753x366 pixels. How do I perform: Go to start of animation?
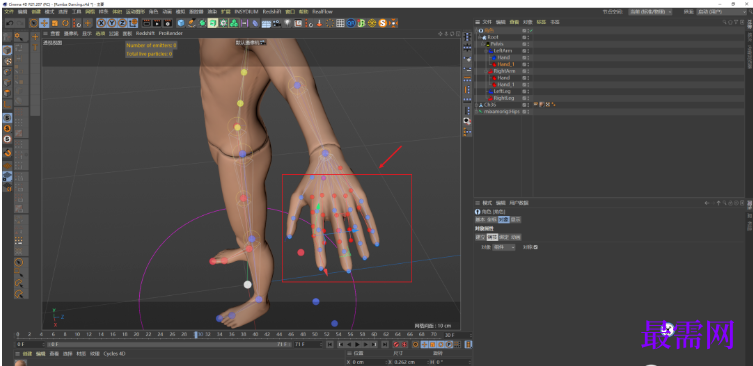pyautogui.click(x=330, y=344)
